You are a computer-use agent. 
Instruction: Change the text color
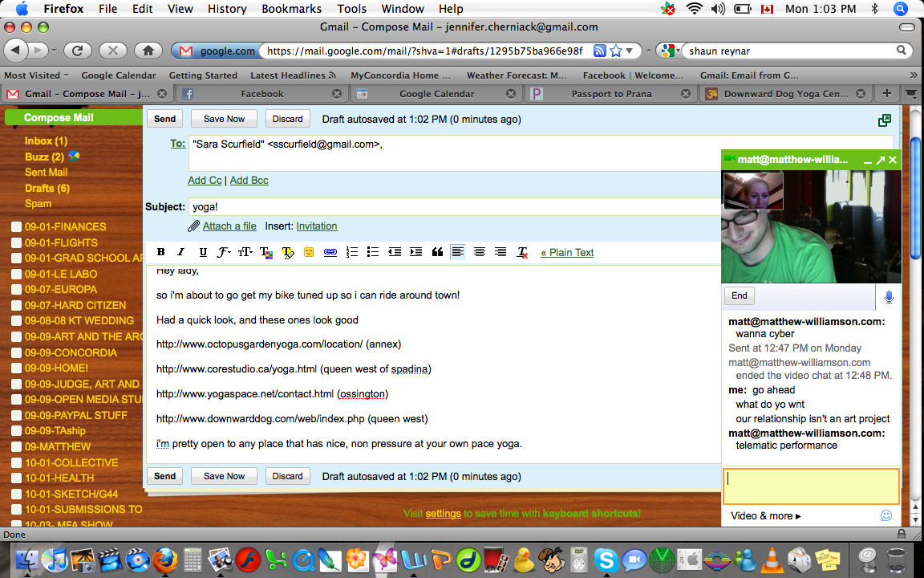point(266,252)
